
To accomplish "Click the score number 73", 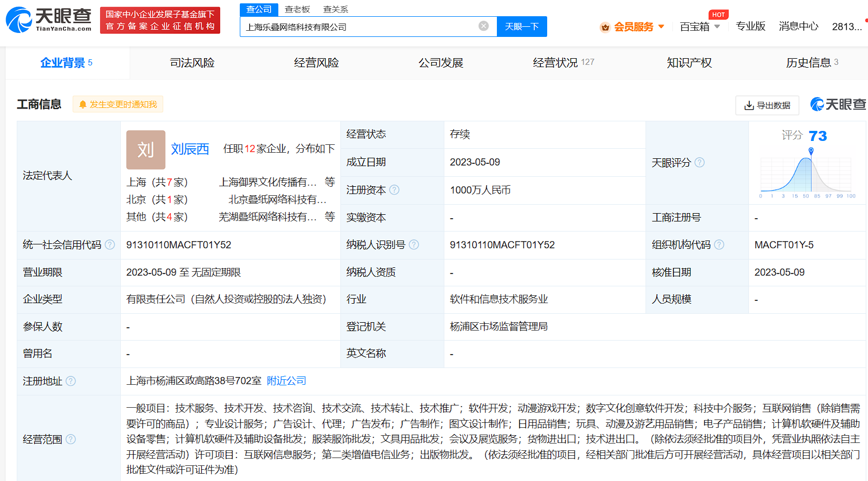I will (x=818, y=136).
